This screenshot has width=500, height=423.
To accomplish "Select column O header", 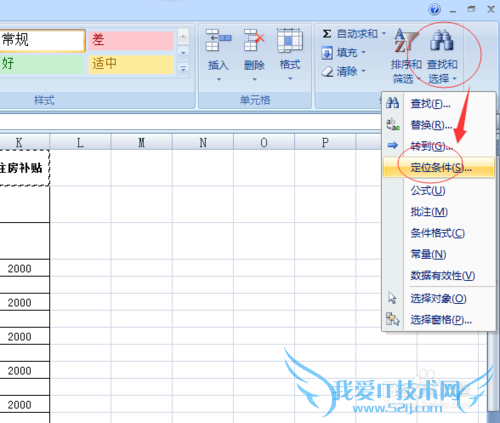I will point(264,142).
